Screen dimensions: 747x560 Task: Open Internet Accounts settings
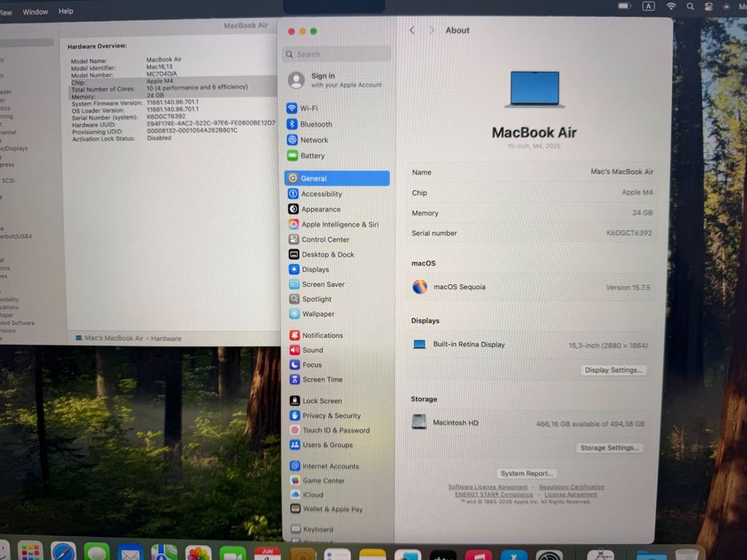point(325,466)
